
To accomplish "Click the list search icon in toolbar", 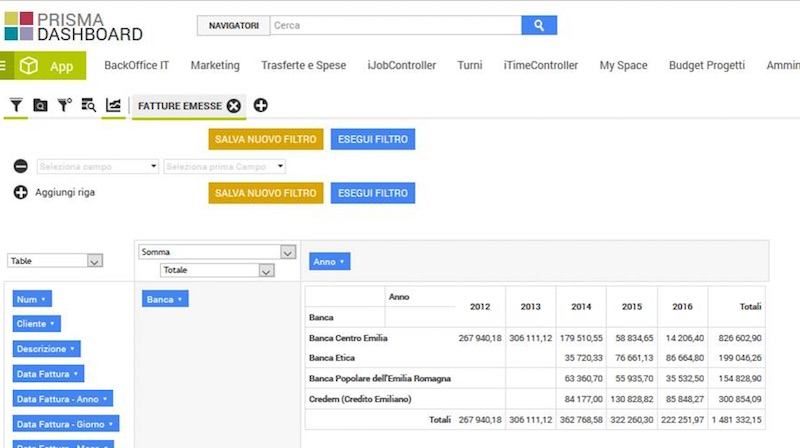I will click(88, 105).
